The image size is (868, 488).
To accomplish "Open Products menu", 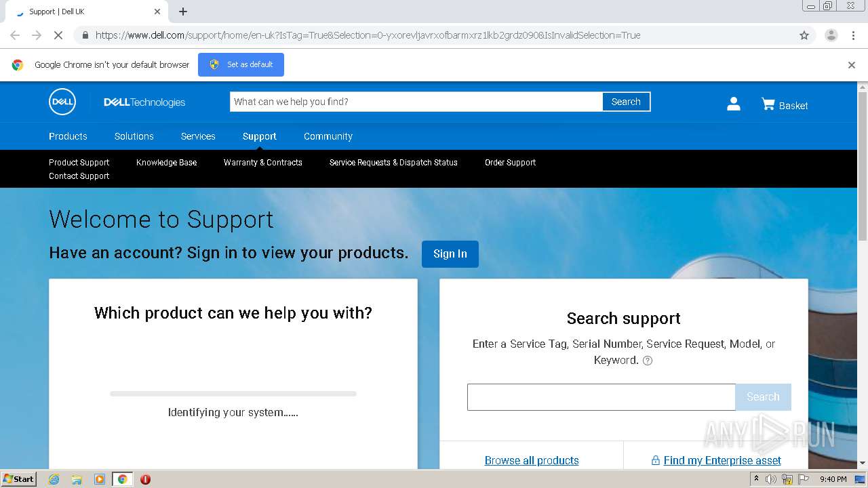I will [x=68, y=136].
